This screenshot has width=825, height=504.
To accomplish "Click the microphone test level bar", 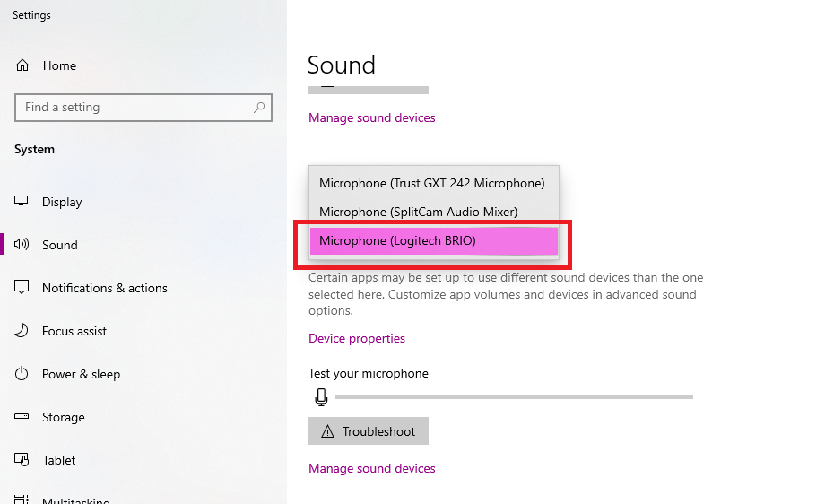I will (x=514, y=397).
